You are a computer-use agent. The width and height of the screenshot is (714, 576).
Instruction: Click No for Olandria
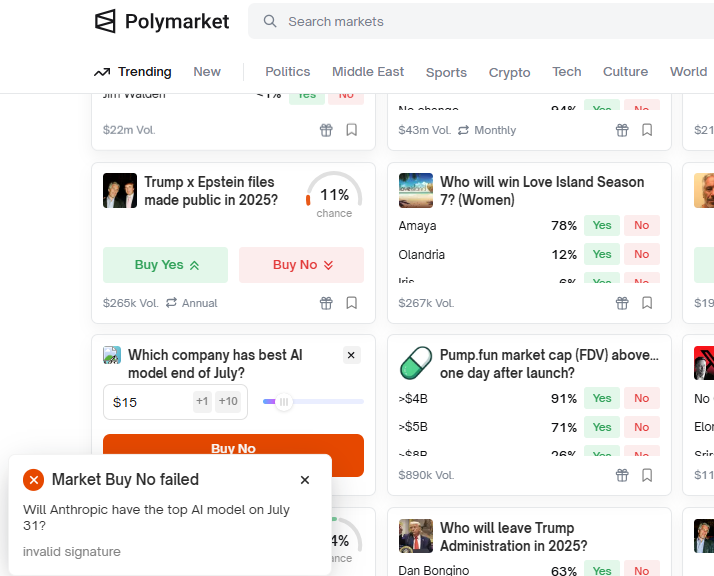click(642, 255)
